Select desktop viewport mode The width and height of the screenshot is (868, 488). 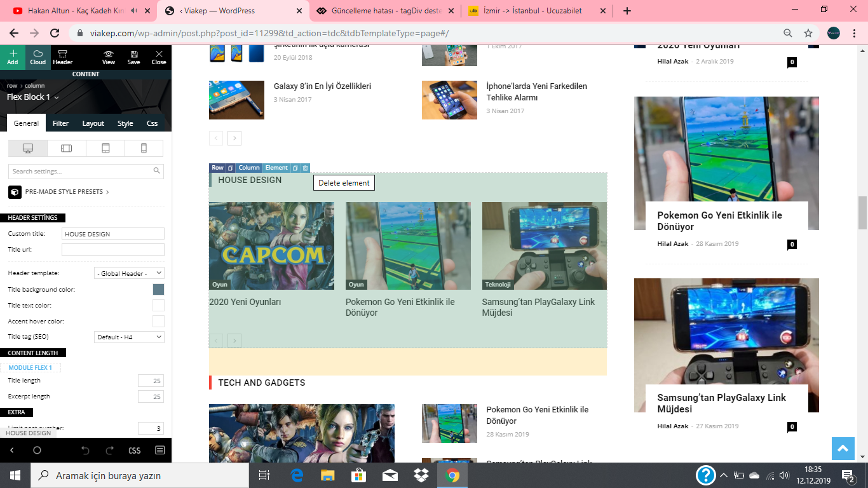[28, 148]
